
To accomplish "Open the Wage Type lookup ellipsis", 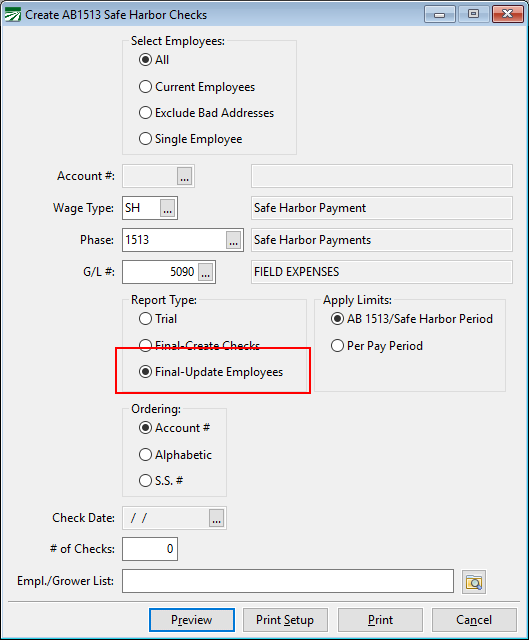I will click(x=167, y=208).
